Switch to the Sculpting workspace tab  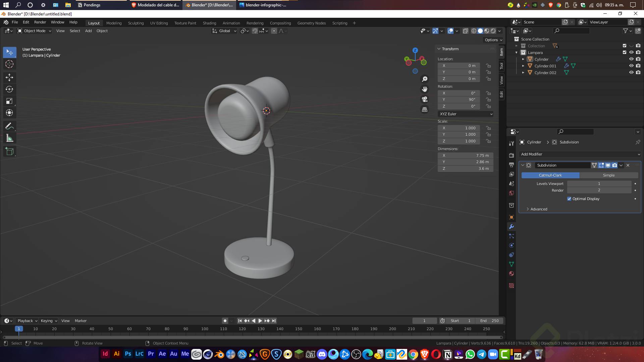136,23
